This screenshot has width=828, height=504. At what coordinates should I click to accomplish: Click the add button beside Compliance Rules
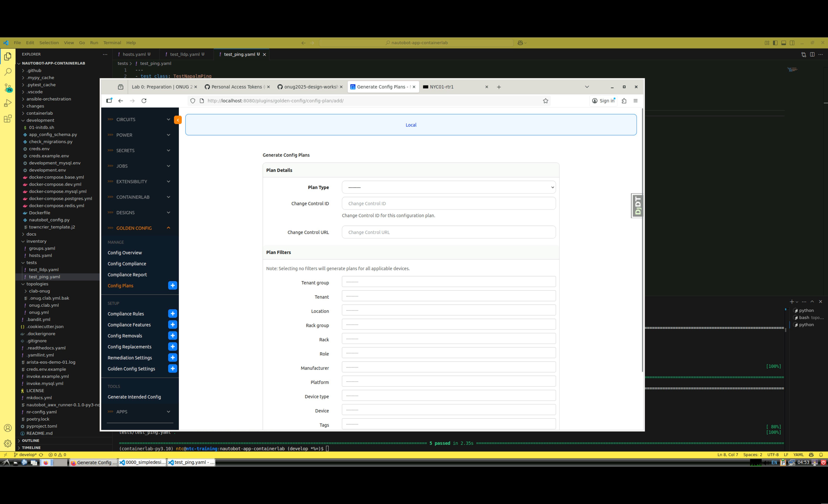(172, 313)
